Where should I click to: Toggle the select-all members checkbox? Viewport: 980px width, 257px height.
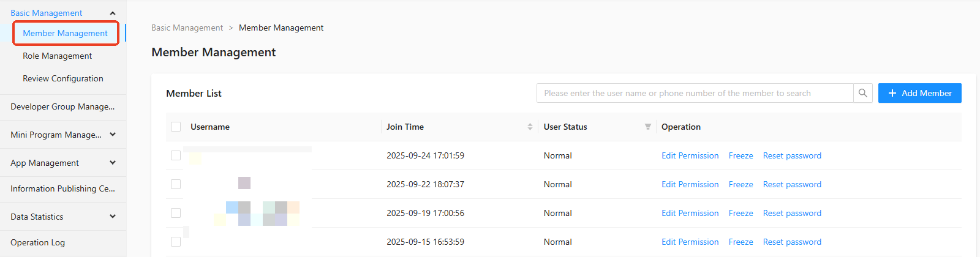(176, 127)
